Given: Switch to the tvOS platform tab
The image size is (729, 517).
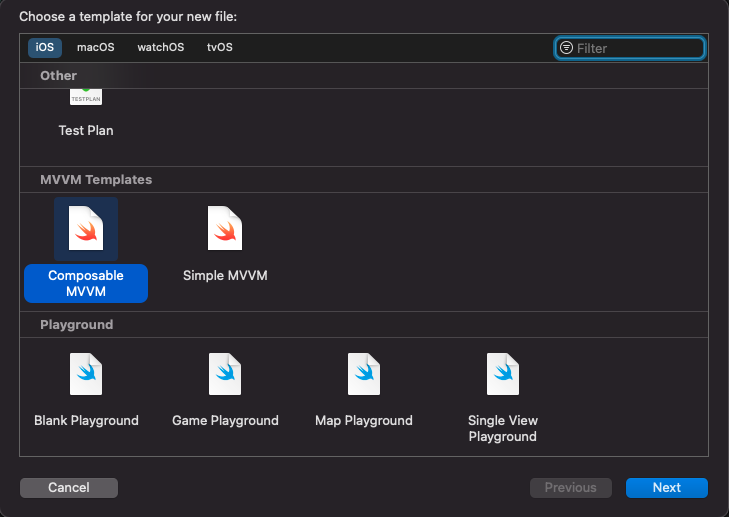Looking at the screenshot, I should pyautogui.click(x=219, y=47).
